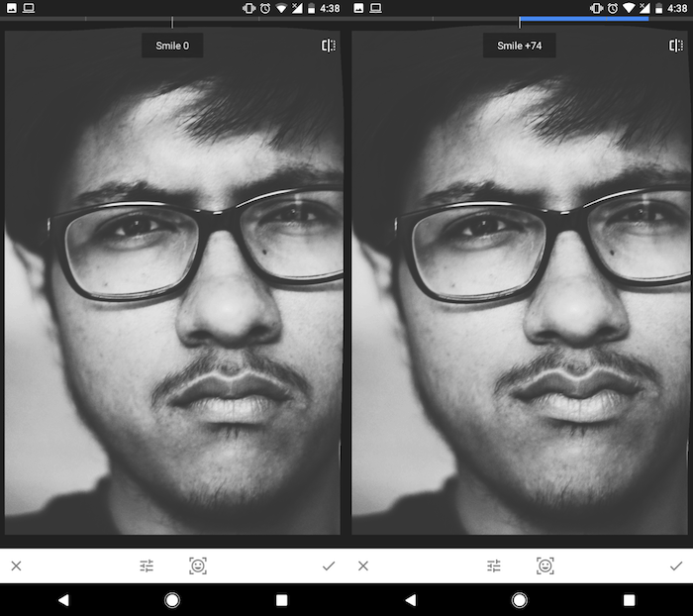Tap the 4:38 clock in left status bar
Screen dimensions: 693x616
pyautogui.click(x=330, y=8)
